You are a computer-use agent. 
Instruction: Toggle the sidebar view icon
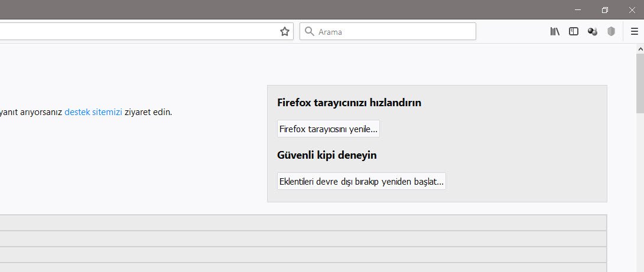(x=573, y=32)
